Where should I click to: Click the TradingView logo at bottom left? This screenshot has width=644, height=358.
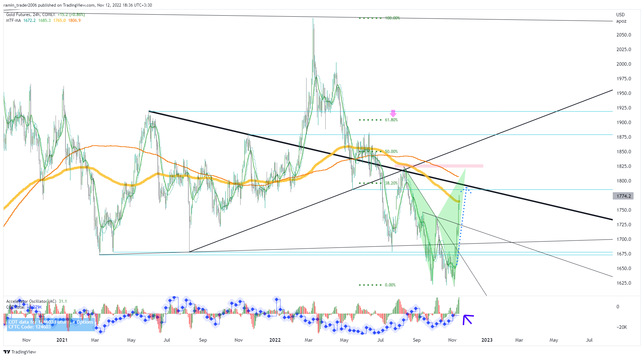20,352
